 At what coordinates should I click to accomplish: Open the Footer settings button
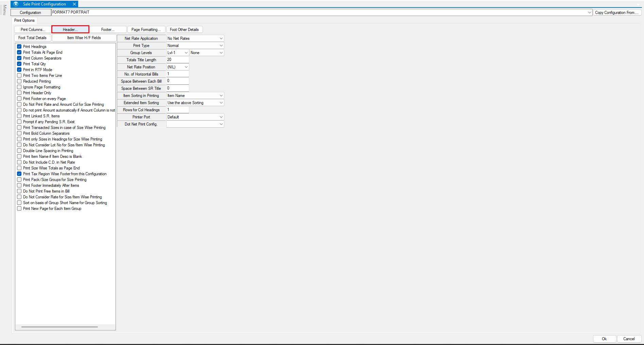(108, 30)
